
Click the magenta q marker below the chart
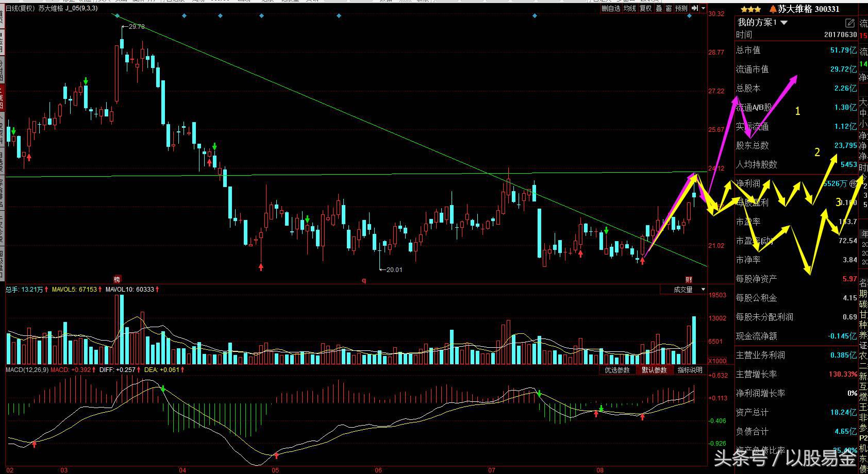coord(364,280)
